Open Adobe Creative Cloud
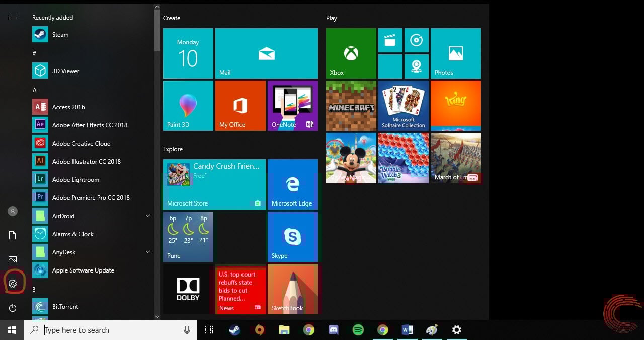644x340 pixels. click(x=91, y=144)
